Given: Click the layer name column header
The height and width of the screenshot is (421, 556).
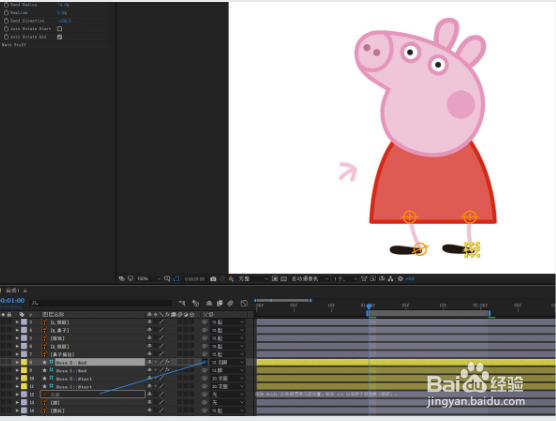Looking at the screenshot, I should (x=53, y=314).
